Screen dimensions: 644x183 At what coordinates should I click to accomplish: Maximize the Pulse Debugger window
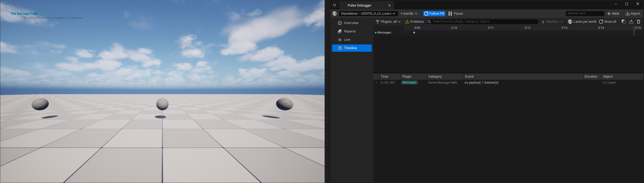(x=627, y=4)
